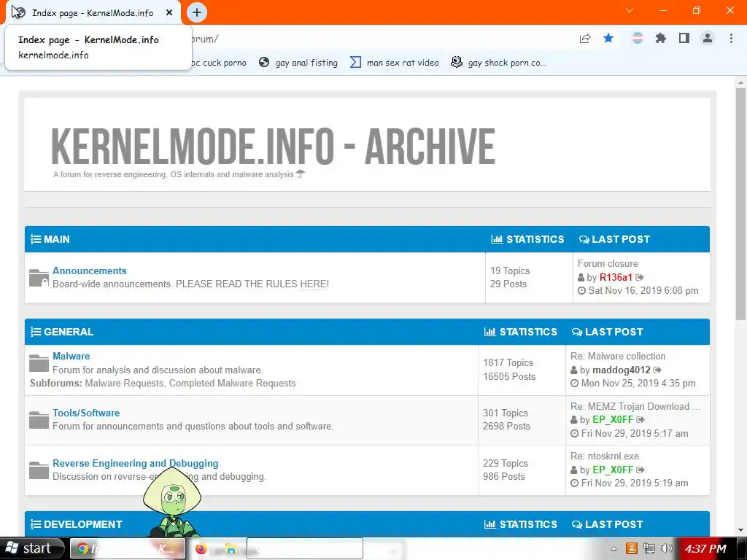This screenshot has height=560, width=747.
Task: Click latest post icon in Reverse Engineering row
Action: click(640, 470)
